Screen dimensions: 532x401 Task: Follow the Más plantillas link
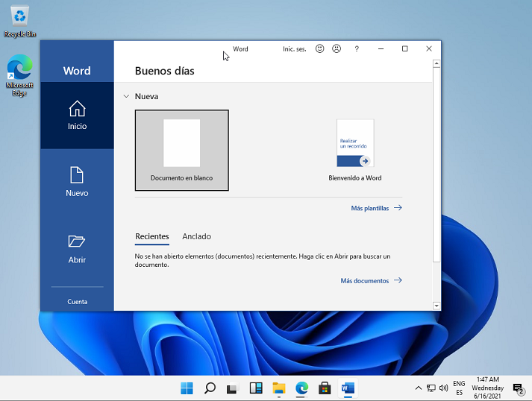376,208
